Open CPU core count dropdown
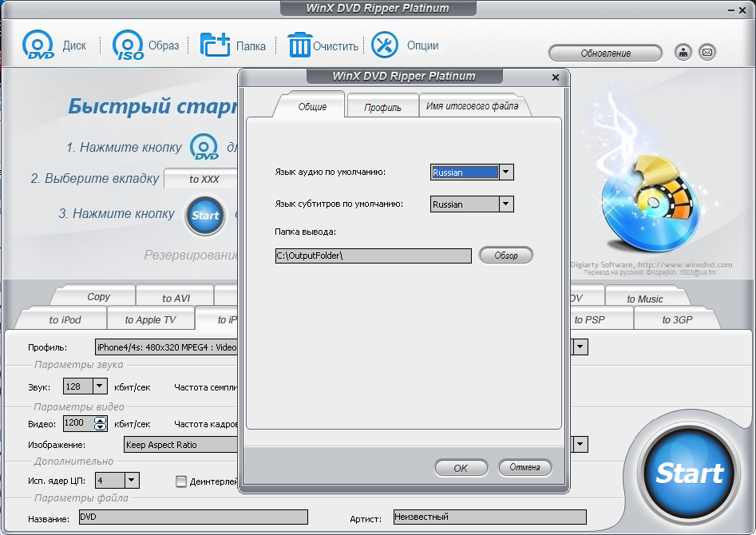Screen dimensions: 756x535 point(132,481)
